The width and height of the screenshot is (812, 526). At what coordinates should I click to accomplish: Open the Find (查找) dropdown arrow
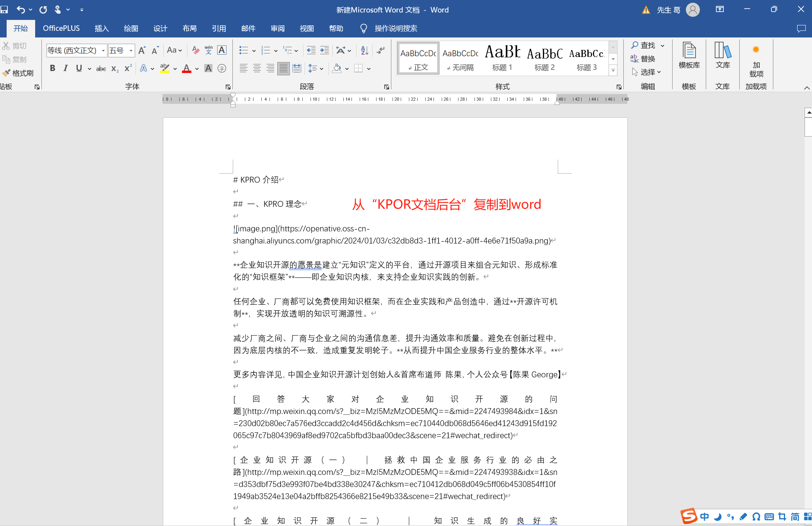click(662, 46)
